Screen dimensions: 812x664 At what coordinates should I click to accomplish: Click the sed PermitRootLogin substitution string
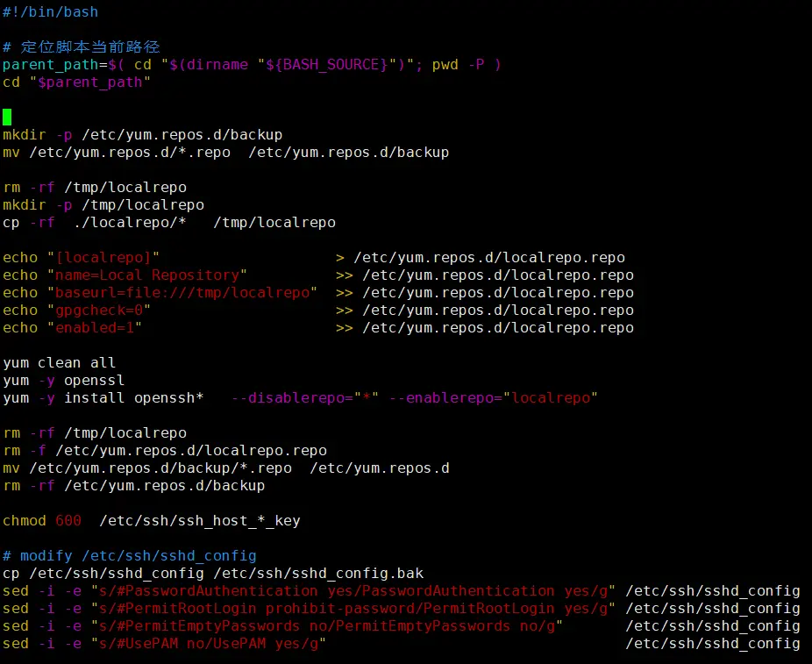pyautogui.click(x=353, y=609)
